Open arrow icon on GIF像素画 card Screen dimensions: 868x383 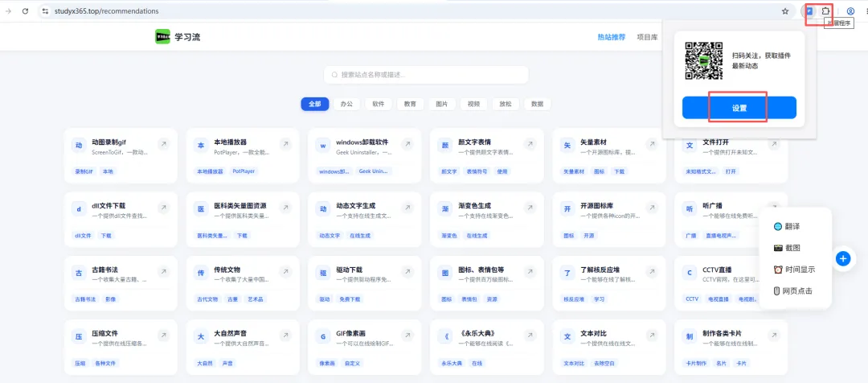pos(407,336)
